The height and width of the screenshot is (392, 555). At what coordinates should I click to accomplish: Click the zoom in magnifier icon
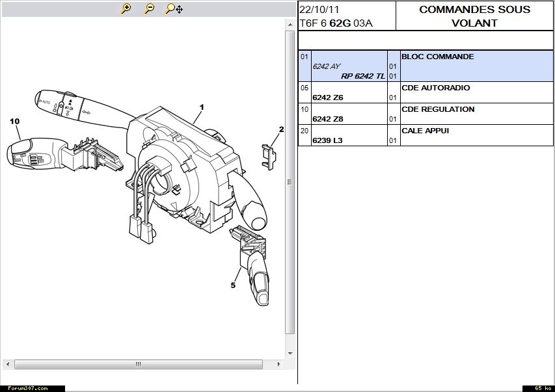(x=126, y=8)
